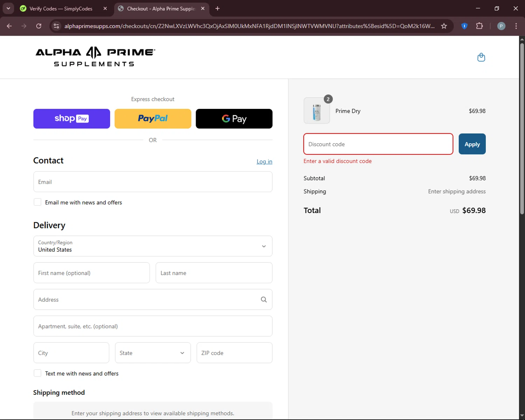
Task: Open a new tab with plus button
Action: (217, 8)
